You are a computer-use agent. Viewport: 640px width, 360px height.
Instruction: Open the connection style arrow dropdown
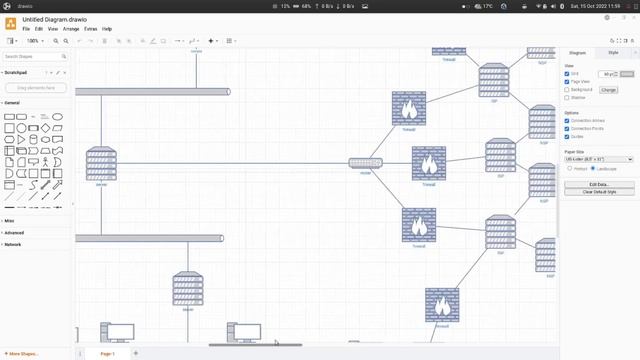click(x=179, y=41)
